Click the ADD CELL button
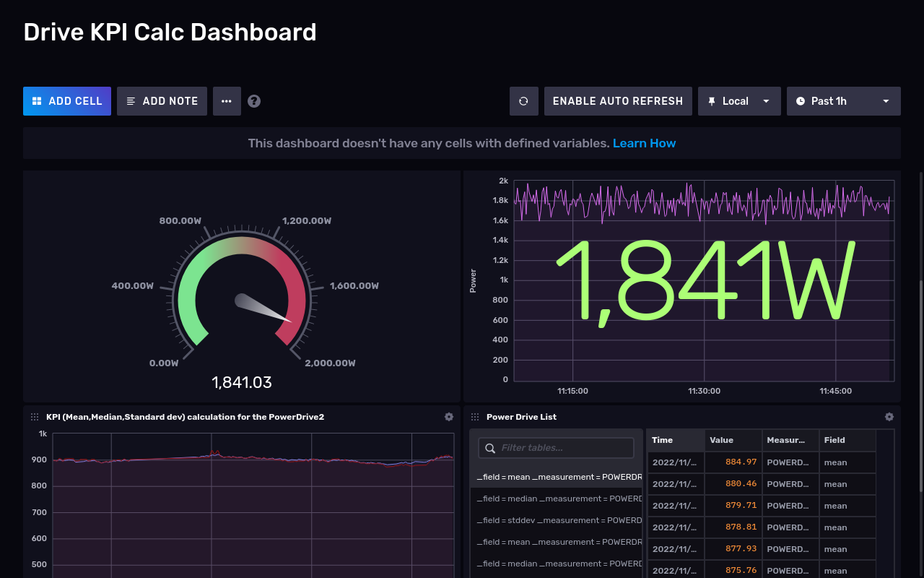 coord(66,100)
